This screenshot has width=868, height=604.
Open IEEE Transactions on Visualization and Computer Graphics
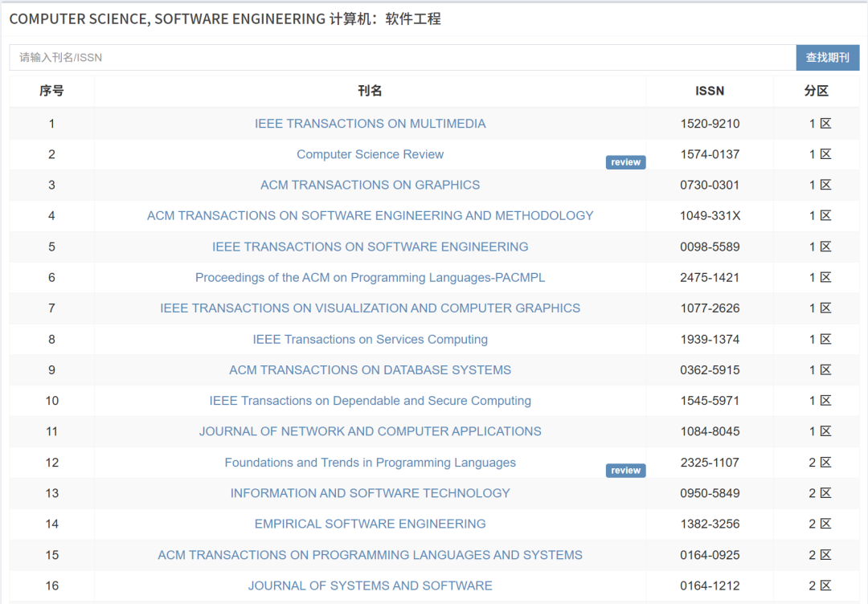(x=370, y=308)
